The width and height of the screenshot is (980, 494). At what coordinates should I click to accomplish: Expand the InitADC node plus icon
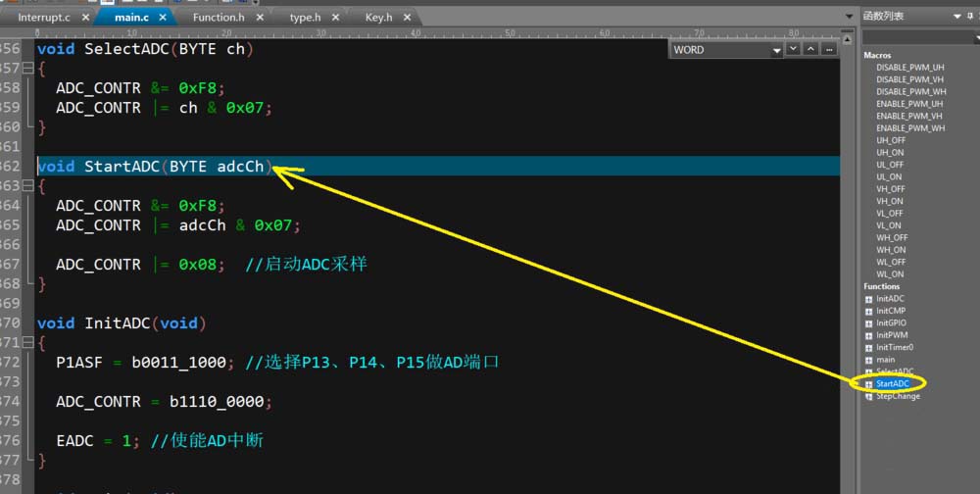coord(868,300)
